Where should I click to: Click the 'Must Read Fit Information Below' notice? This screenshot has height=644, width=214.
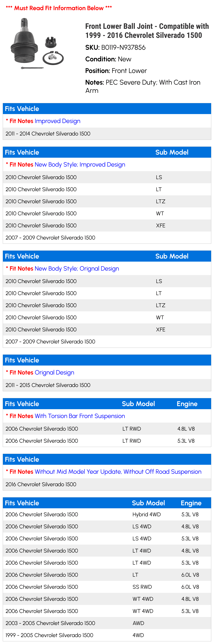(x=59, y=8)
